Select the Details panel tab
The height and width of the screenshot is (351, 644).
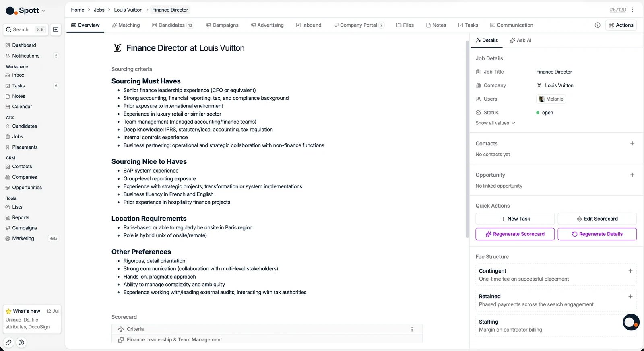(x=487, y=40)
